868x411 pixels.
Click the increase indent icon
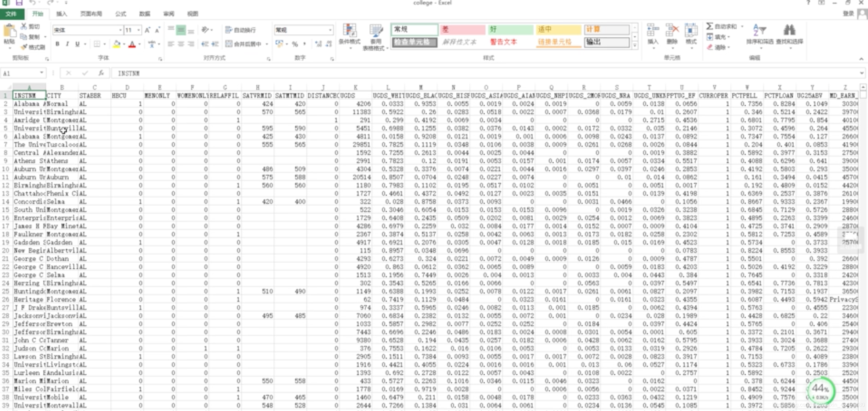215,44
